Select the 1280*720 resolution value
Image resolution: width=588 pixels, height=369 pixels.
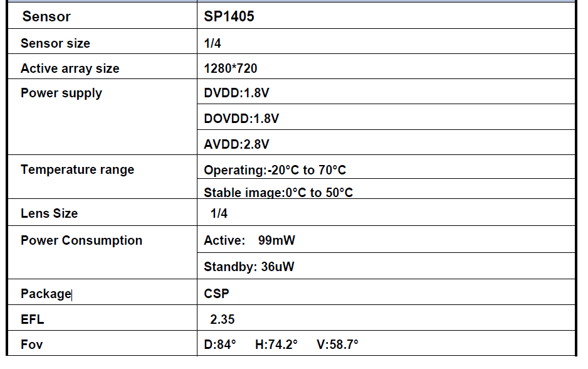click(231, 68)
